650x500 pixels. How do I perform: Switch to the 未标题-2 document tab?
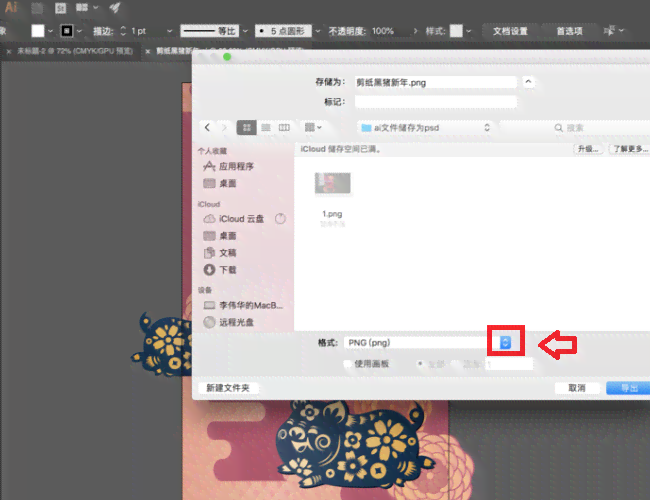tap(75, 51)
